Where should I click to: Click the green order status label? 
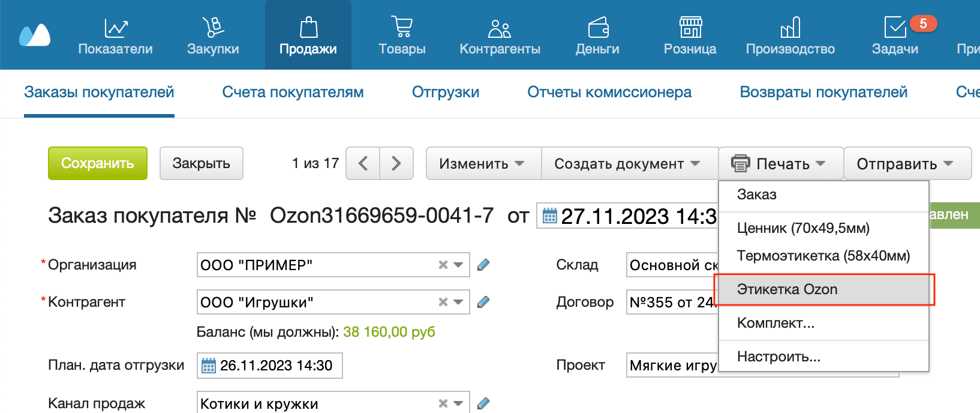[954, 215]
